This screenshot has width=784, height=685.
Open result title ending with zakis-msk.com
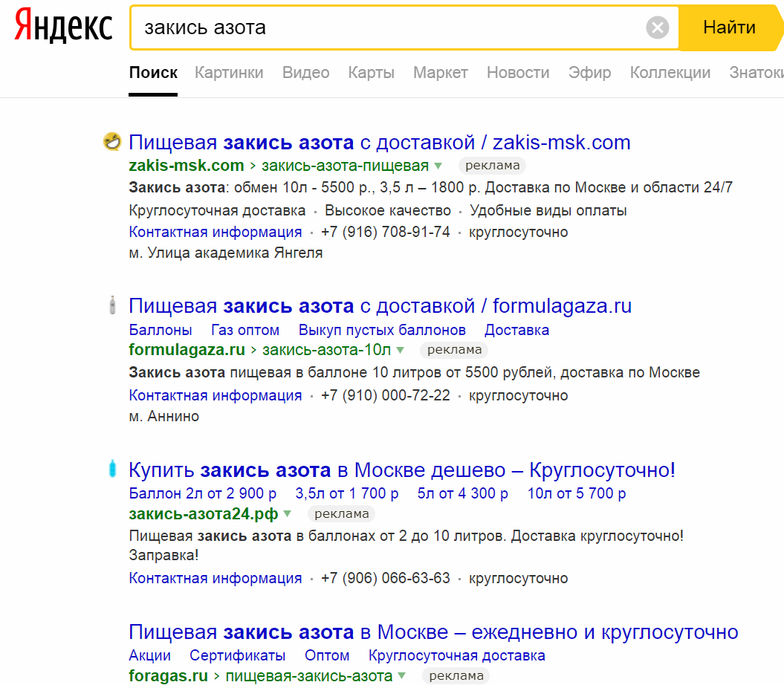[x=380, y=143]
